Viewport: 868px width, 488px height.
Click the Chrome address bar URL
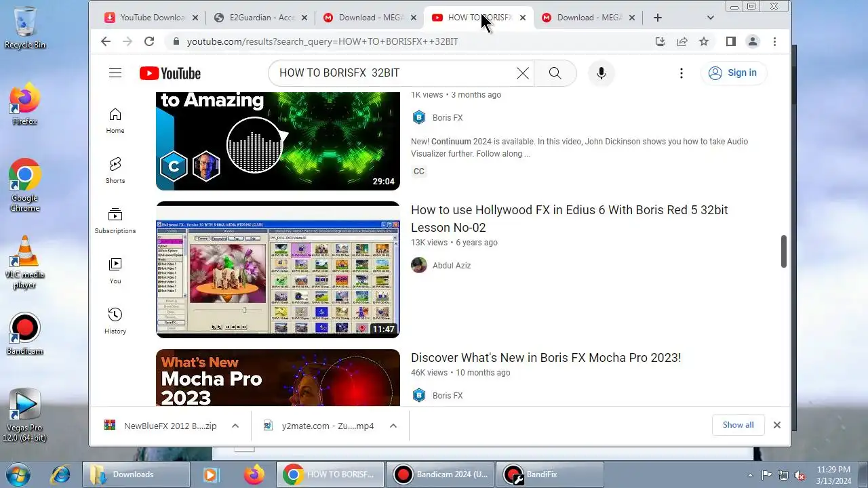click(x=323, y=41)
